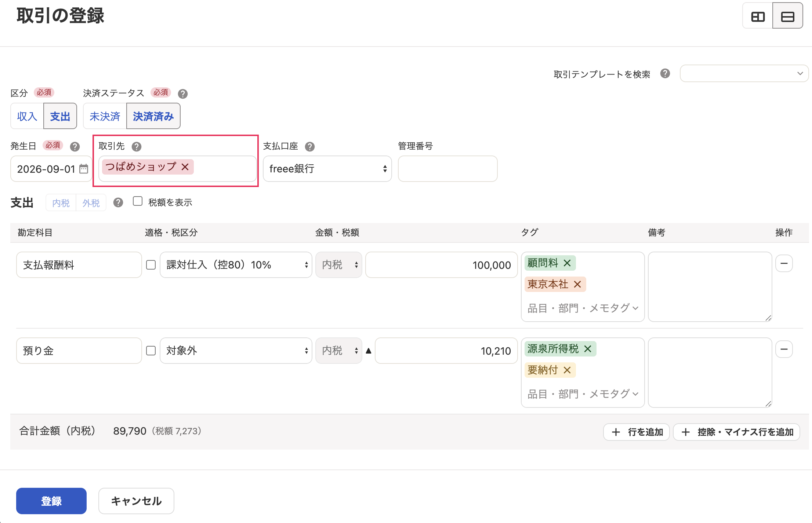Click account field containing 預り金
Viewport: 812px width, 523px height.
tap(79, 351)
